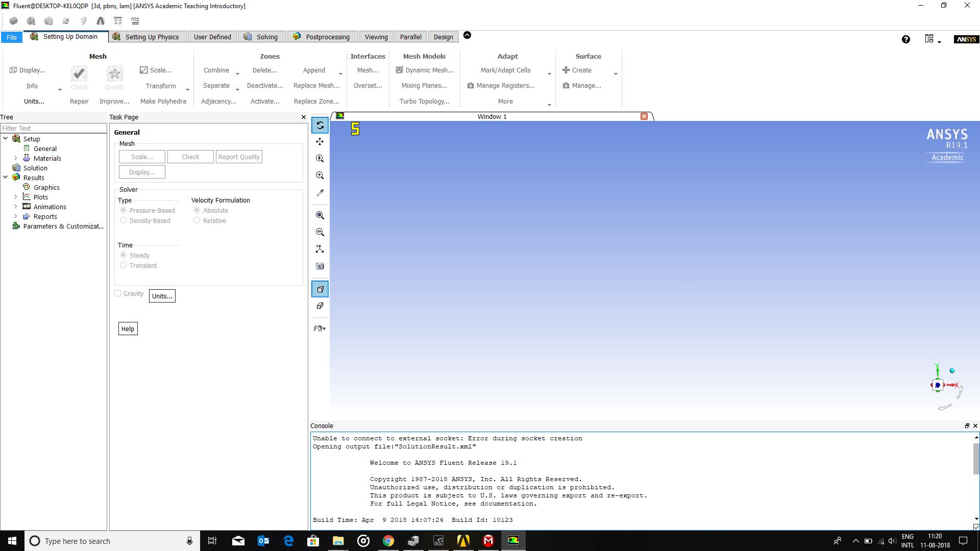Expand the Reports tree node
Viewport: 980px width, 551px height.
point(15,216)
